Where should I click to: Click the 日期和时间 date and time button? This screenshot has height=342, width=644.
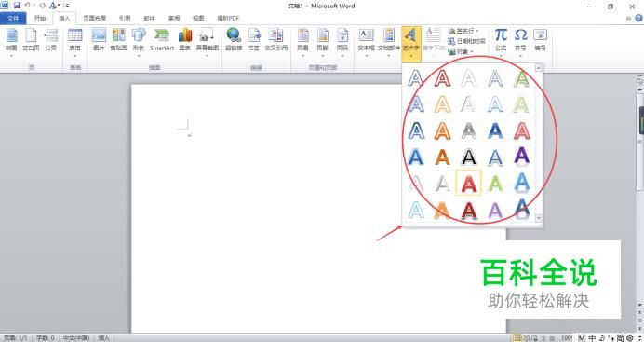point(466,41)
